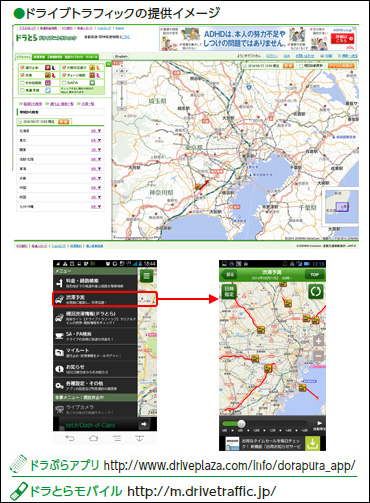Toggle the checkbox in the map's top bar
The image size is (370, 503).
pos(301,66)
